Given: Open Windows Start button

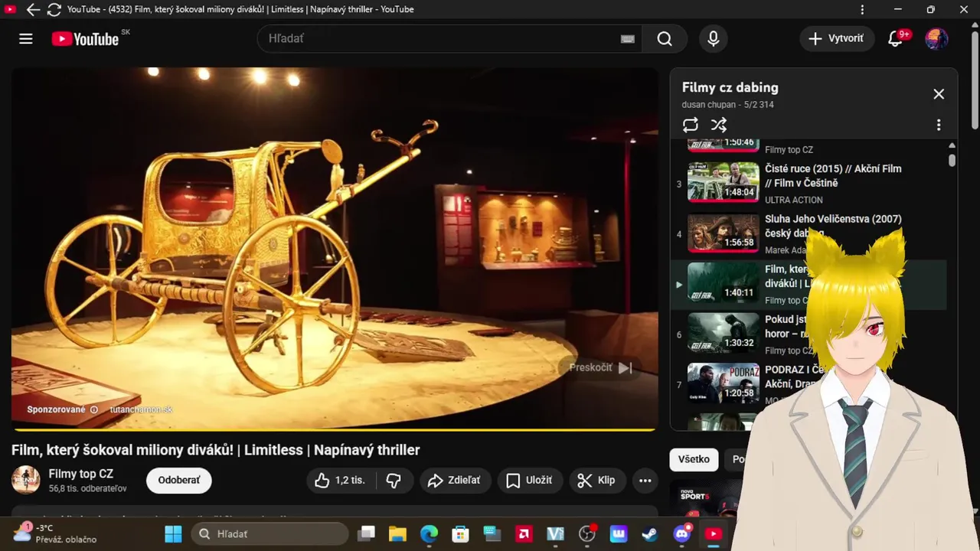Looking at the screenshot, I should point(174,533).
